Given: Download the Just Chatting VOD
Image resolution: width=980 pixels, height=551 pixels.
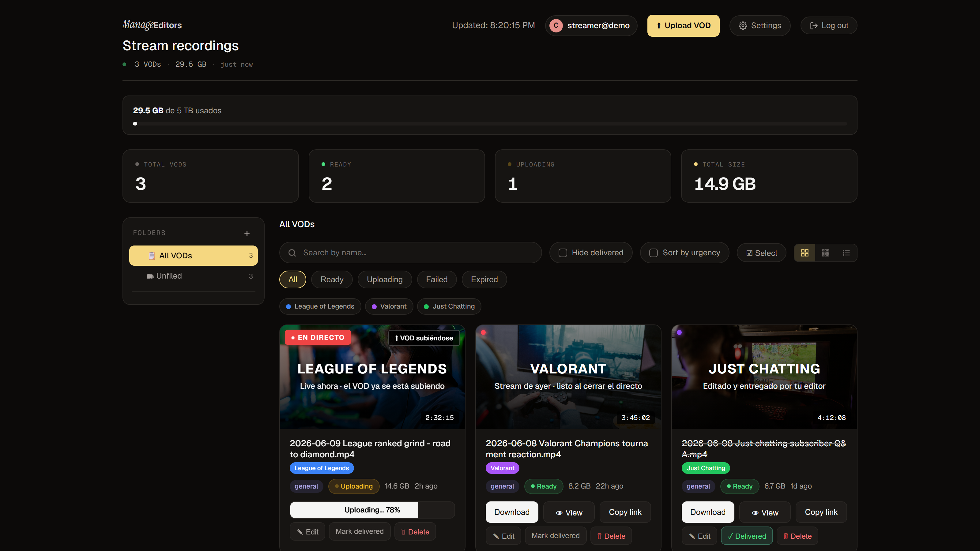Looking at the screenshot, I should 708,512.
